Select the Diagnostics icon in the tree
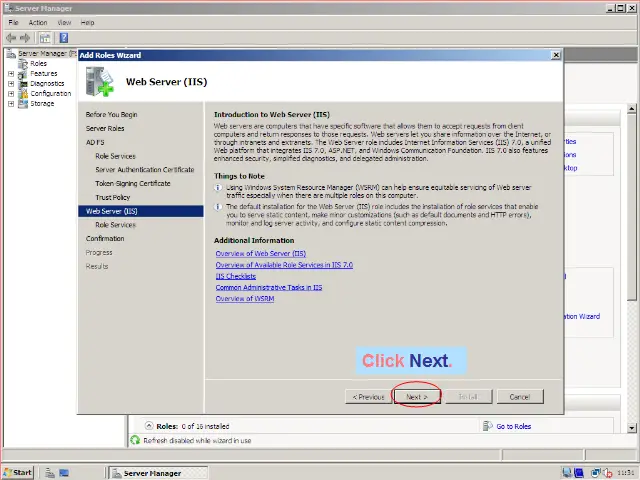This screenshot has height=480, width=640. (23, 84)
